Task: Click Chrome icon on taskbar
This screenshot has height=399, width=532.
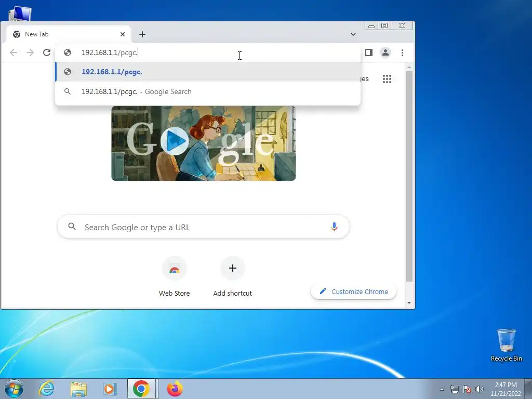Action: pos(141,389)
